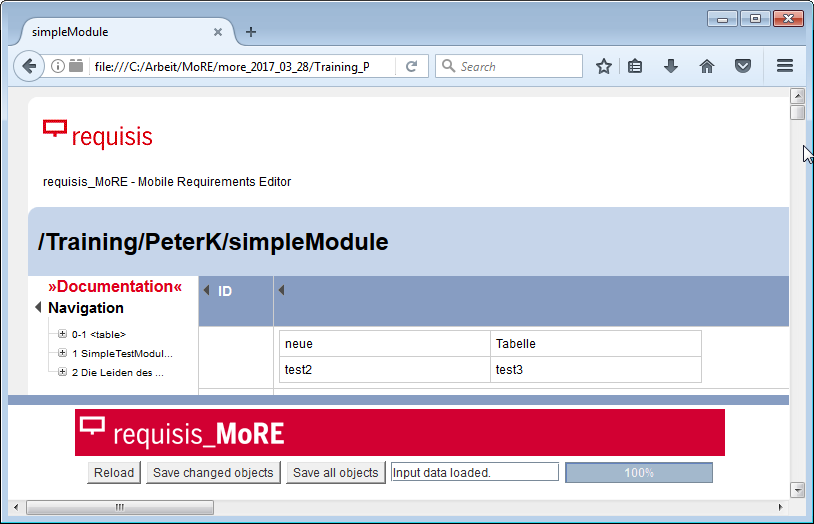
Task: Click Save all objects
Action: (x=335, y=473)
